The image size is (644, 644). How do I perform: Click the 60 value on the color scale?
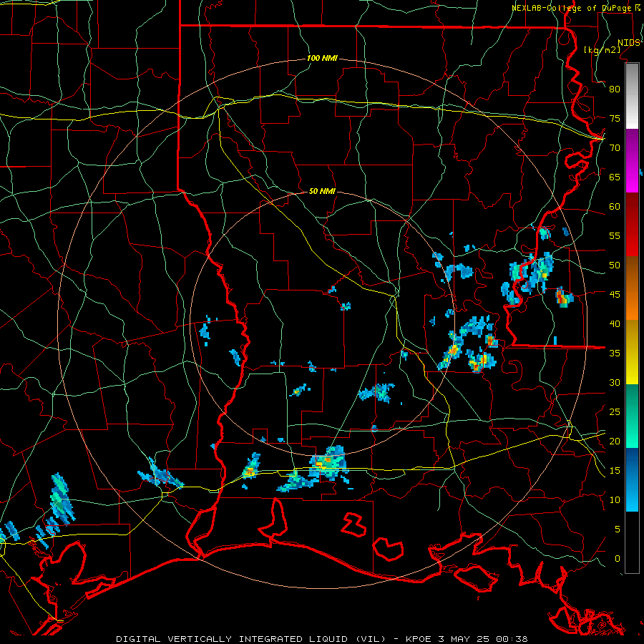[615, 207]
